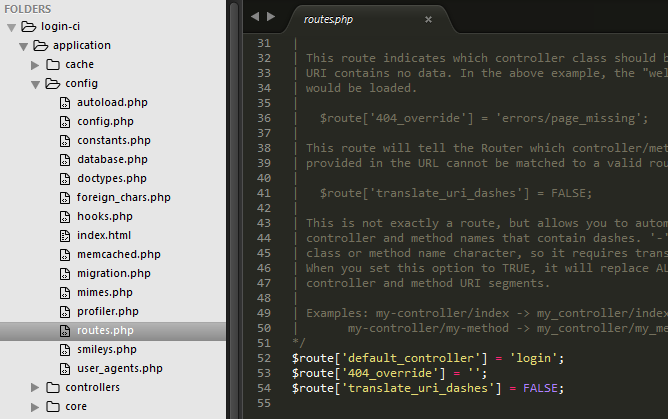Select routes.php in the sidebar tree
The height and width of the screenshot is (419, 668).
click(113, 331)
